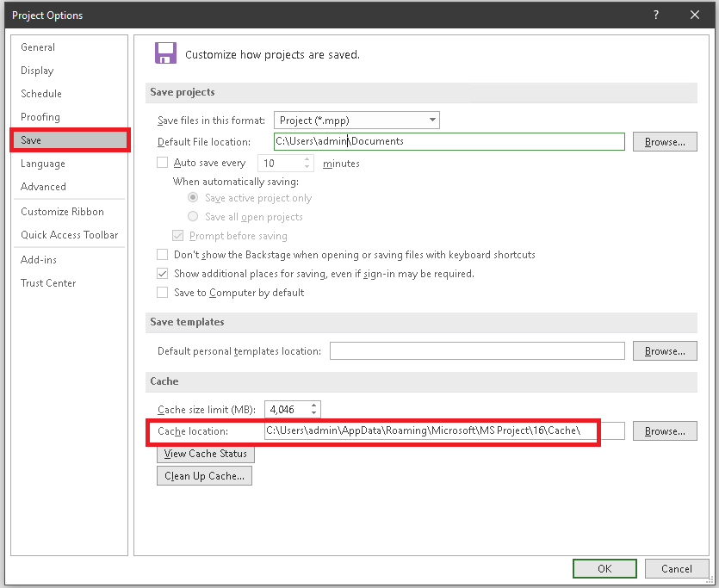Image resolution: width=719 pixels, height=588 pixels.
Task: Switch to the General options category
Action: 38,47
